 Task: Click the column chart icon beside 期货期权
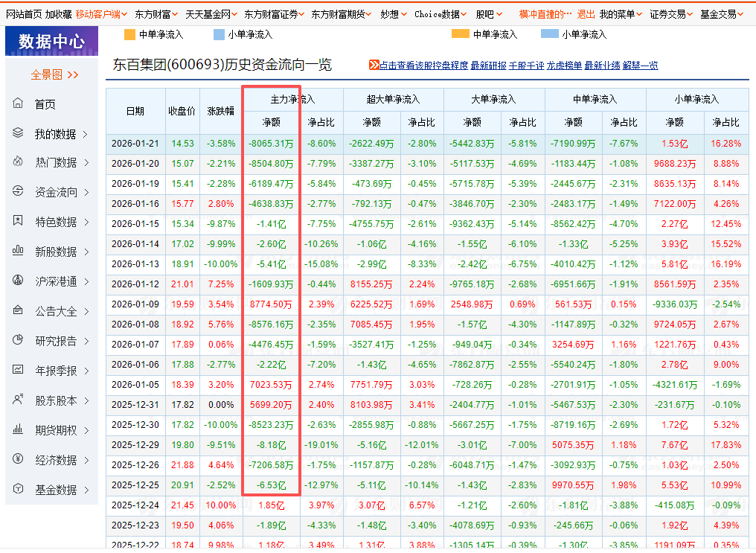pos(18,429)
